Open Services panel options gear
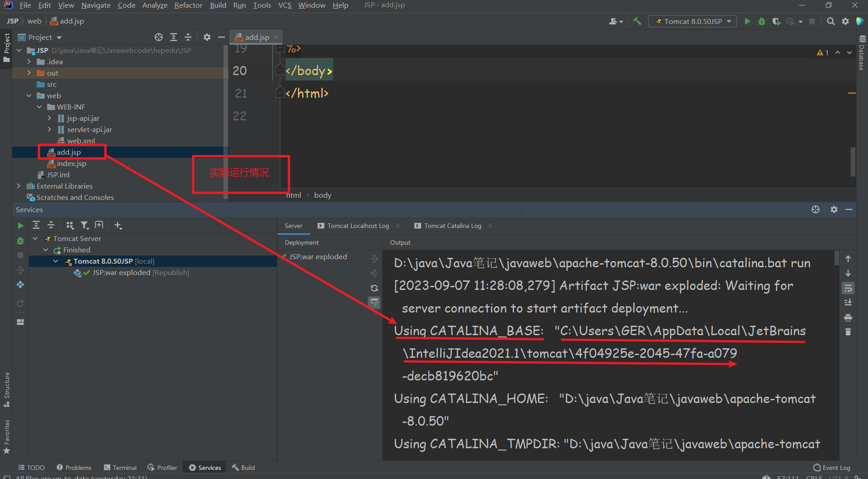 (x=834, y=209)
